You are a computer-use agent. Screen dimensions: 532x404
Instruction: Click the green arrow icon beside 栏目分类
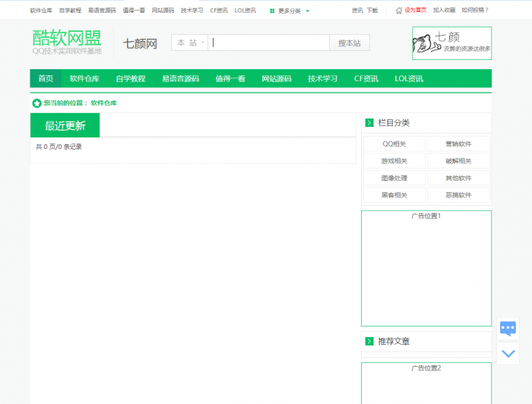coord(369,123)
